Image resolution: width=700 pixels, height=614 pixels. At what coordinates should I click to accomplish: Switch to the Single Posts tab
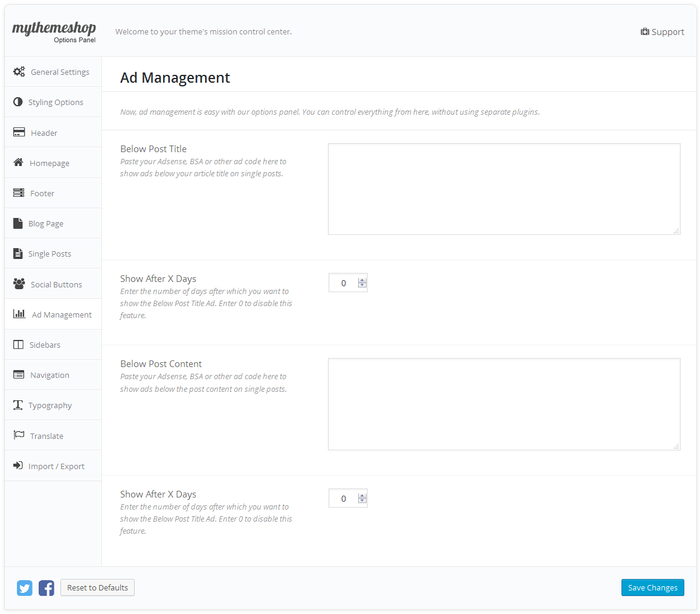50,254
